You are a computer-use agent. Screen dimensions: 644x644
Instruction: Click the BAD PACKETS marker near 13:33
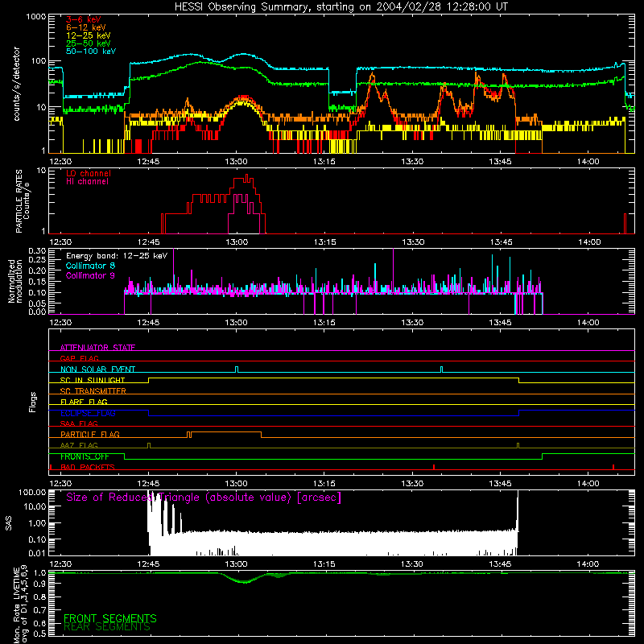434,467
